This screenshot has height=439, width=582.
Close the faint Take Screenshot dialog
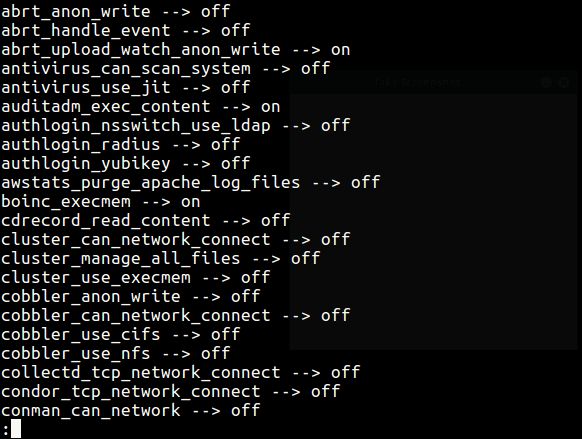563,82
